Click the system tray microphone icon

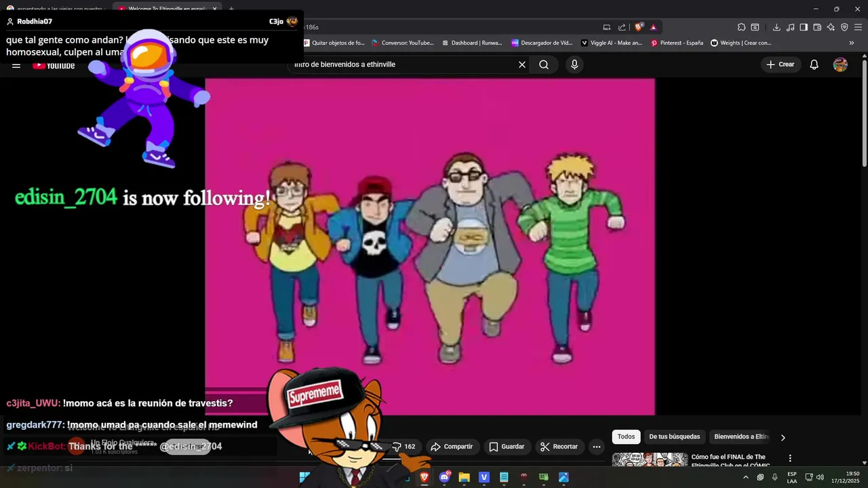pyautogui.click(x=774, y=477)
